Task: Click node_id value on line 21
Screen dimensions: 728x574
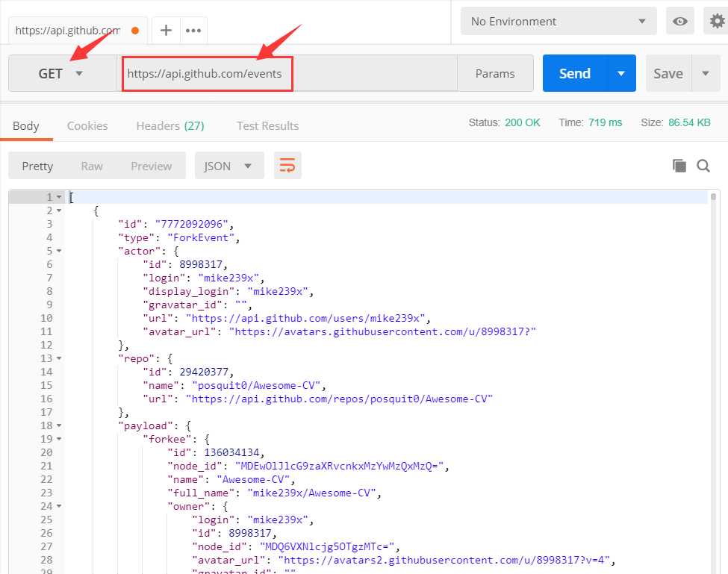Action: point(340,466)
